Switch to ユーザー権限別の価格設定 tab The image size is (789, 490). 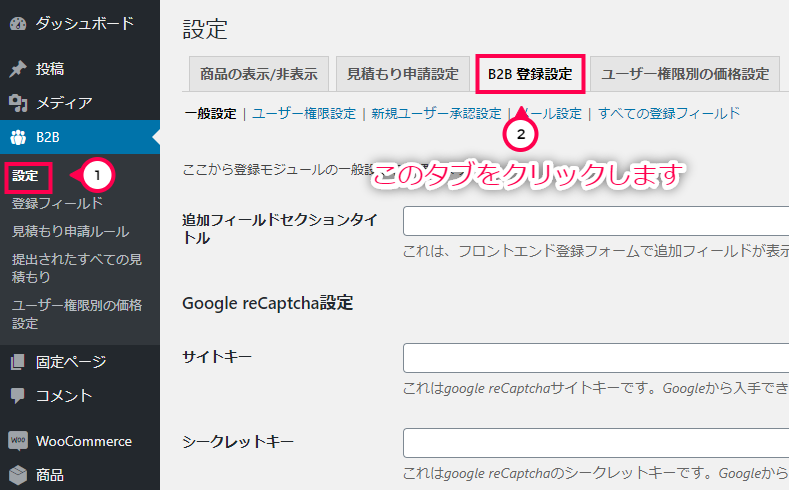coord(685,74)
